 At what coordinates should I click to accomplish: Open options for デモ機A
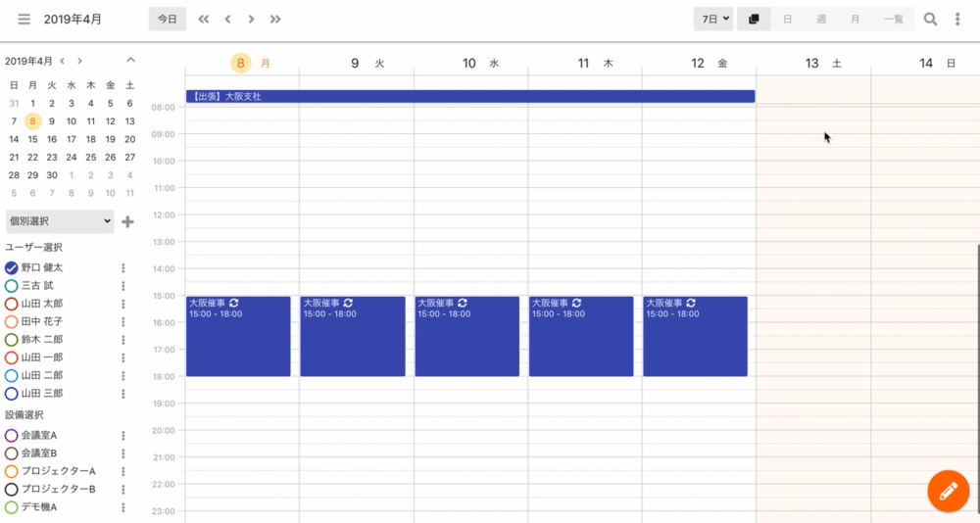click(123, 507)
